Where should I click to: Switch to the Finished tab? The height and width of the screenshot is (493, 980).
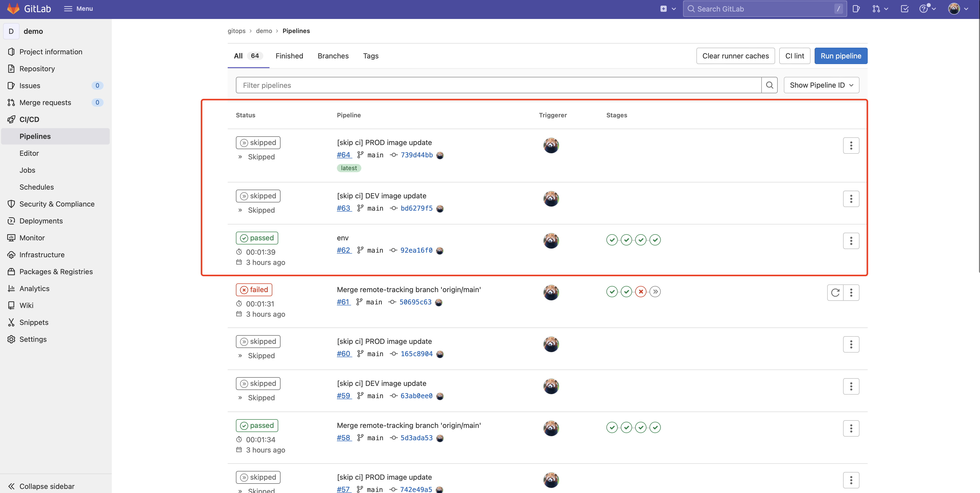click(289, 56)
